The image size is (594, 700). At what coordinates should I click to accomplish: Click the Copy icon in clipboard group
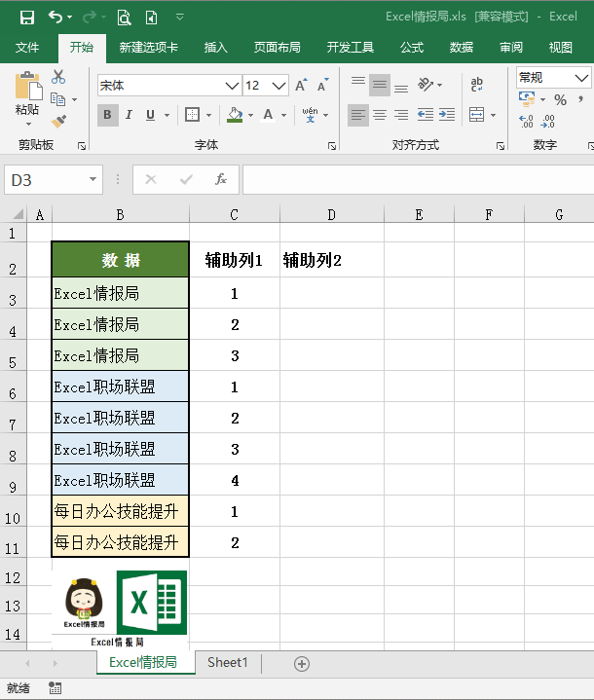click(58, 98)
